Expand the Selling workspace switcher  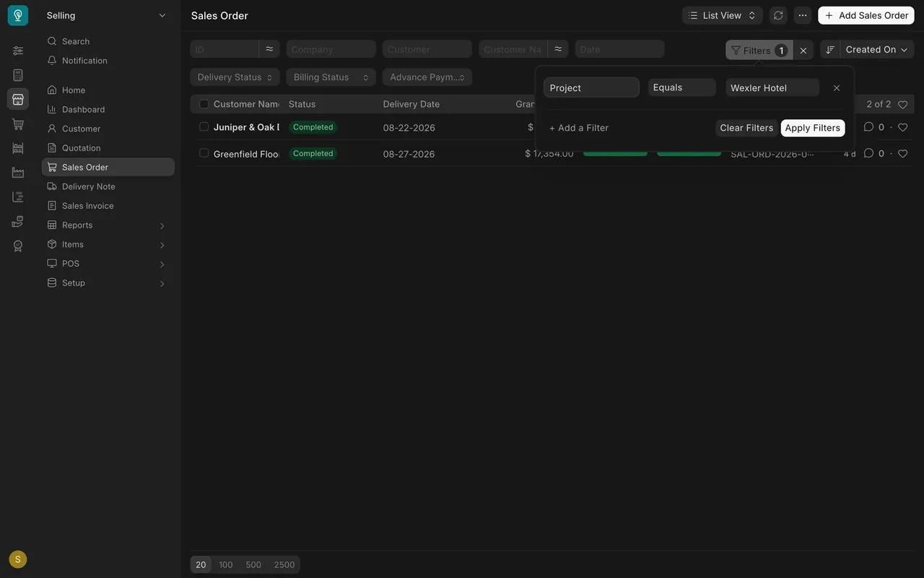pyautogui.click(x=106, y=15)
